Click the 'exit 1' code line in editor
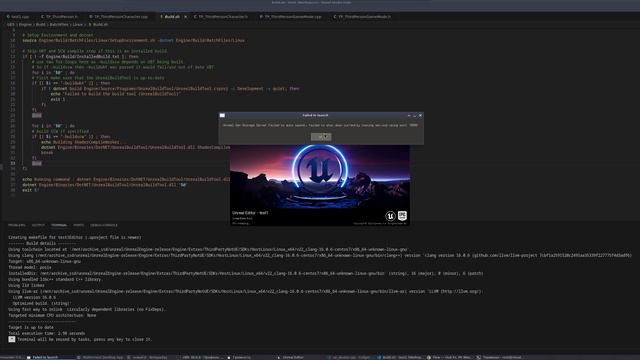The height and width of the screenshot is (360, 640). 58,99
